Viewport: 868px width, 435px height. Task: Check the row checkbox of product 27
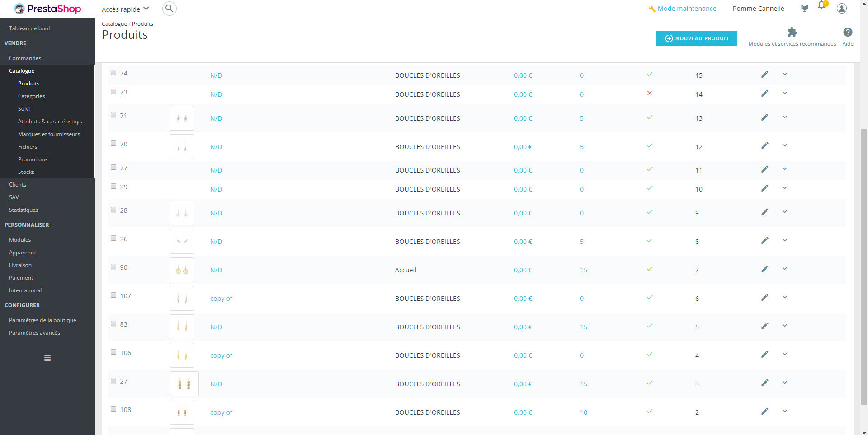tap(113, 380)
